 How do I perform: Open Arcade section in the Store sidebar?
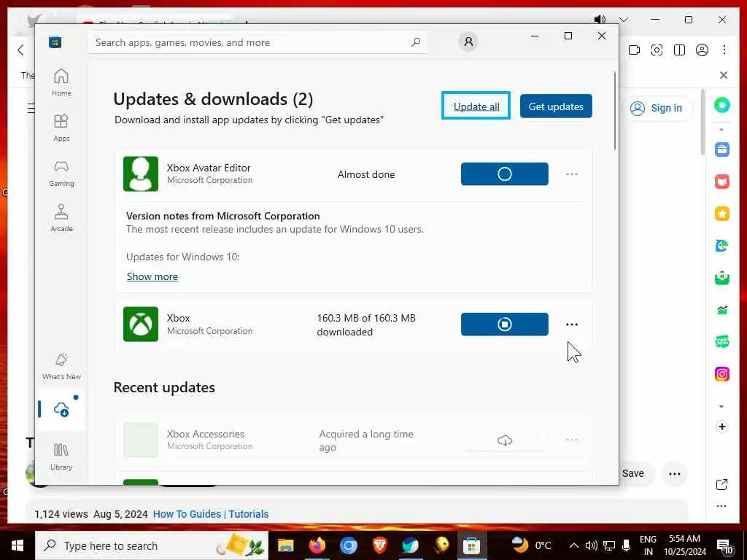61,218
